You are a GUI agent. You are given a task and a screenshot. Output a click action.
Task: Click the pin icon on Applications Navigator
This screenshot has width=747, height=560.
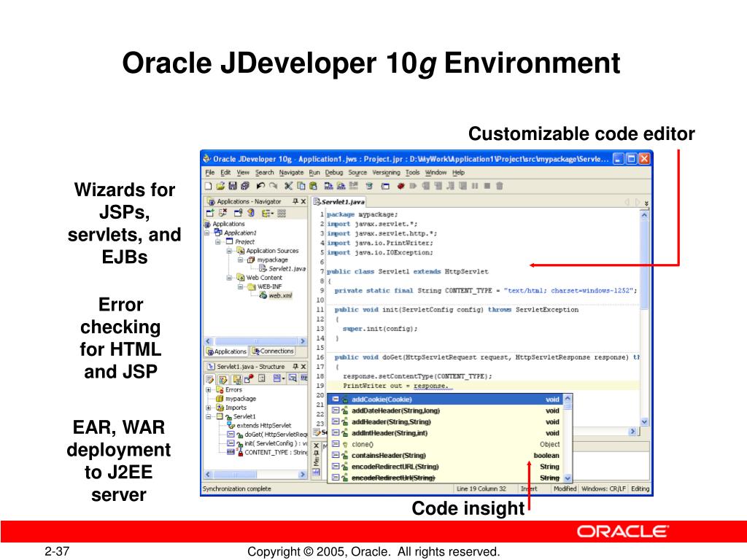295,201
